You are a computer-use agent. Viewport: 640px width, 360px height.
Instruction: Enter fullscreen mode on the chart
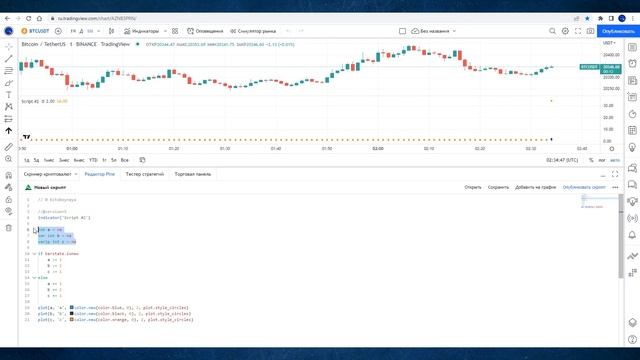(578, 31)
